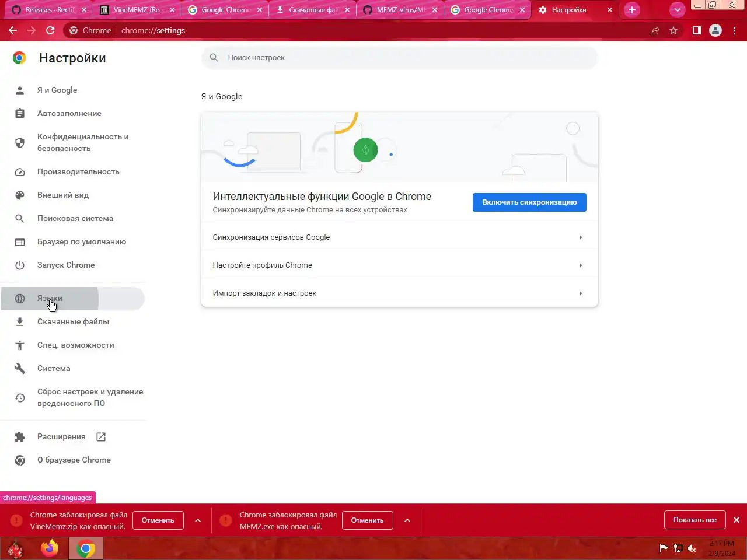This screenshot has height=560, width=747.
Task: Click the Браузер по умолчанию window icon
Action: coord(20,242)
